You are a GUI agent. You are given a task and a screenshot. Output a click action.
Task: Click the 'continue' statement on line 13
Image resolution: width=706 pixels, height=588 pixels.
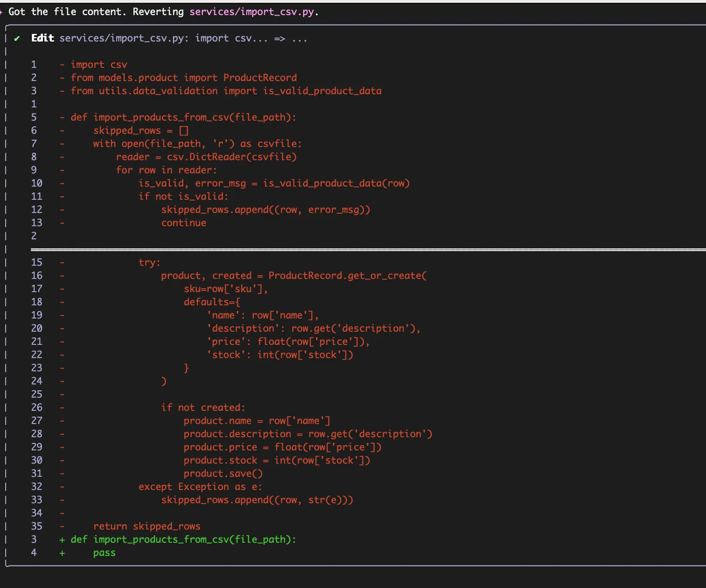click(184, 223)
